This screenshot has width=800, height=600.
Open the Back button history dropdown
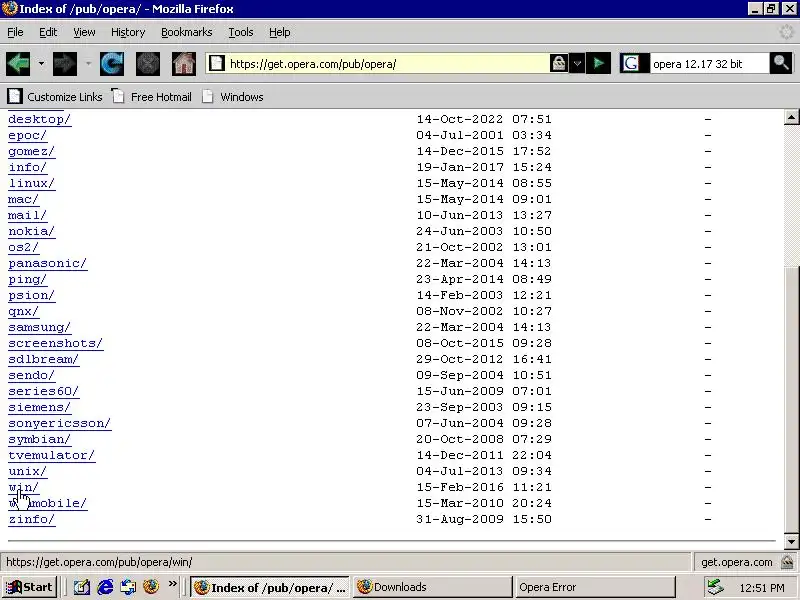point(41,64)
